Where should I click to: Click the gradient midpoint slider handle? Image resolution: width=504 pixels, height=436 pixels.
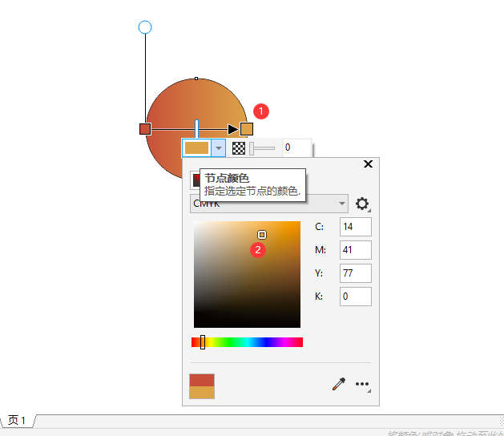tap(196, 128)
